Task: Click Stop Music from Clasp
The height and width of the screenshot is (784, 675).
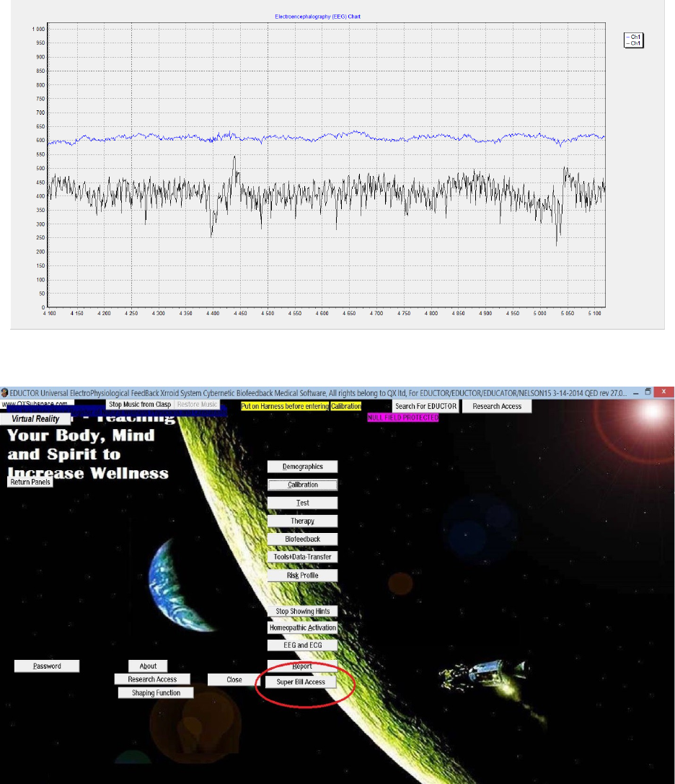Action: [x=140, y=404]
